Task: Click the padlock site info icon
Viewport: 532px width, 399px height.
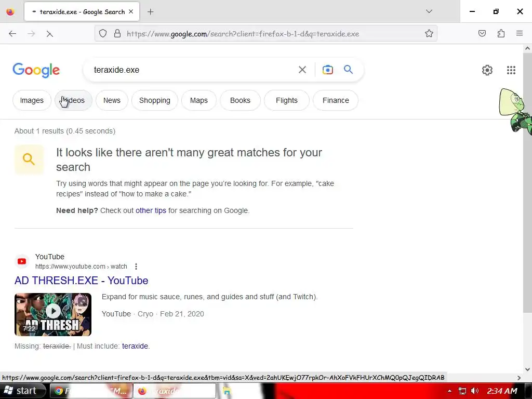Action: [x=117, y=34]
